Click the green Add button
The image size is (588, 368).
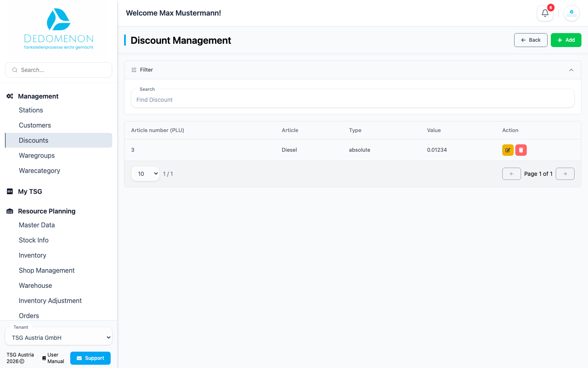pos(566,40)
